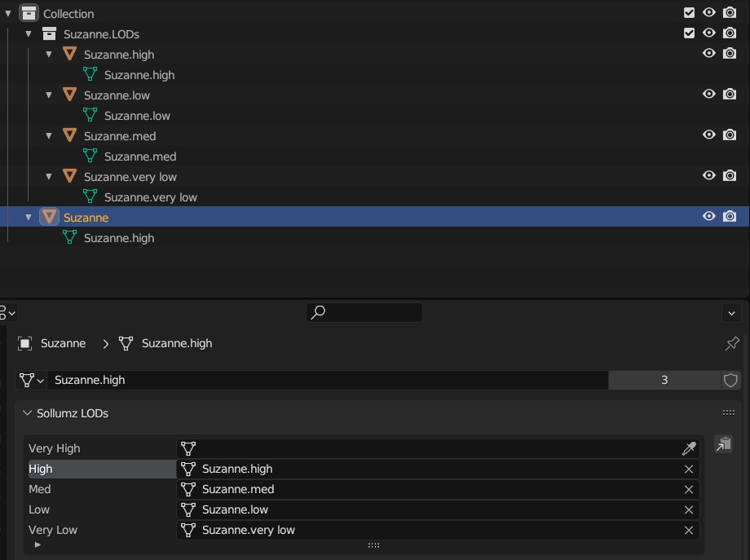
Task: Toggle visibility of the root Collection
Action: (709, 13)
